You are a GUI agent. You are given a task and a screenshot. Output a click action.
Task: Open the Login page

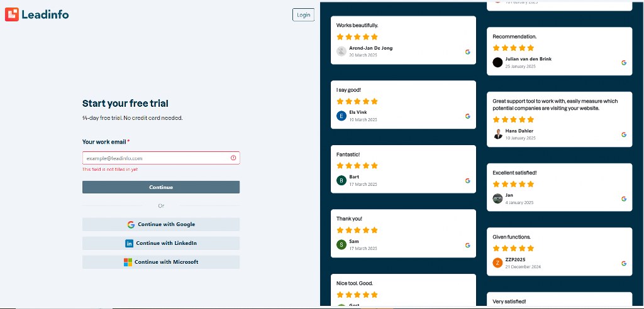pyautogui.click(x=304, y=15)
